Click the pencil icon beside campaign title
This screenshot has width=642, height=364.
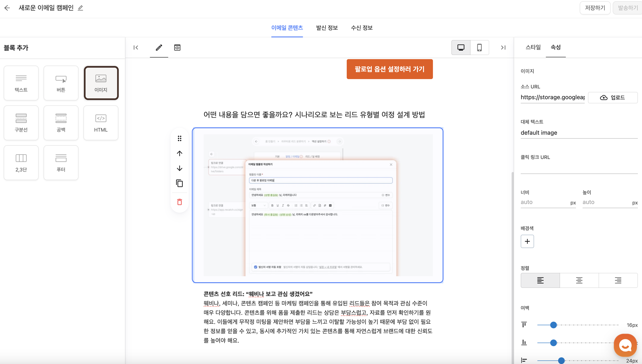(80, 8)
